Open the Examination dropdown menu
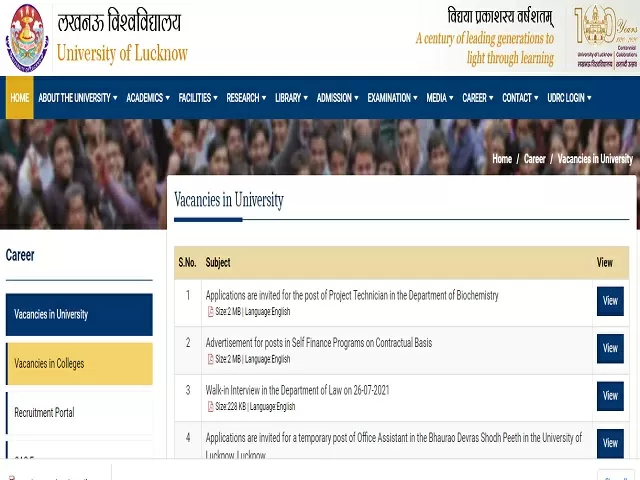The height and width of the screenshot is (480, 640). click(392, 98)
